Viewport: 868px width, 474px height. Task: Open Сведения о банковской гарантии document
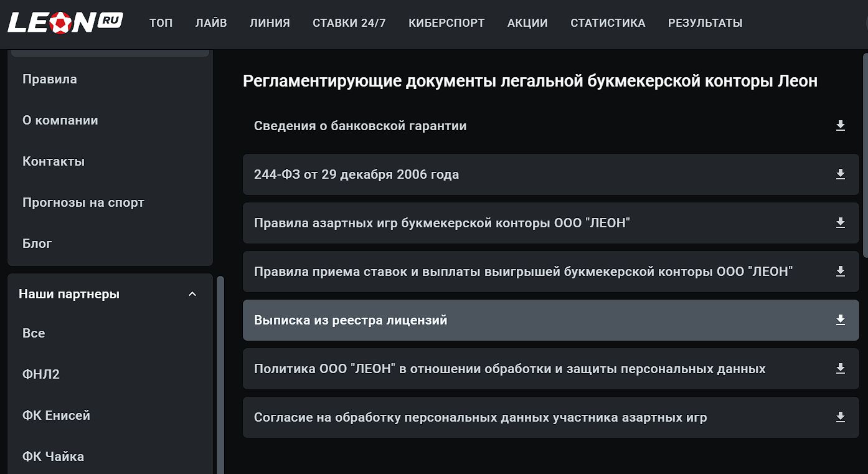pyautogui.click(x=550, y=126)
